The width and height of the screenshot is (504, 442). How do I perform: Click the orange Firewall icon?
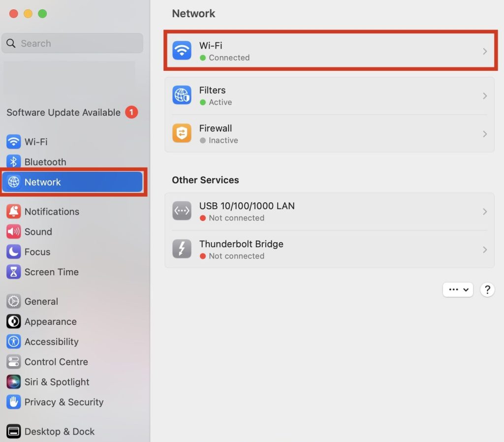pos(182,133)
